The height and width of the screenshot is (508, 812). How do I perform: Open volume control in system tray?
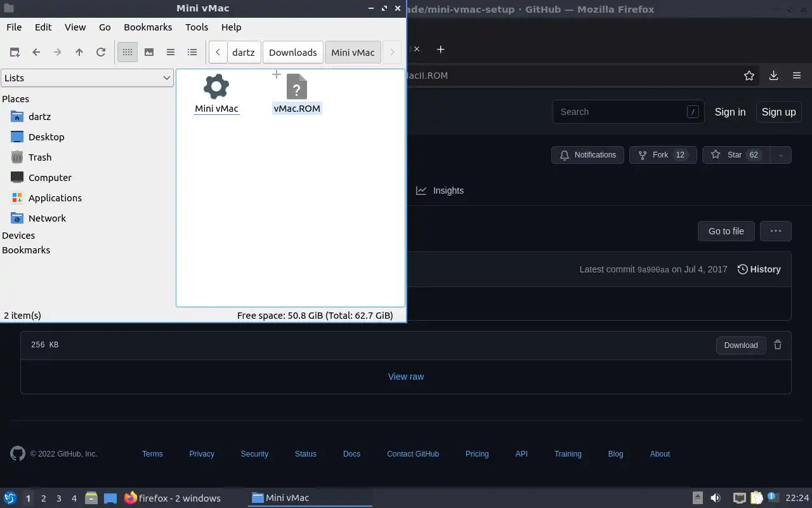click(x=716, y=498)
